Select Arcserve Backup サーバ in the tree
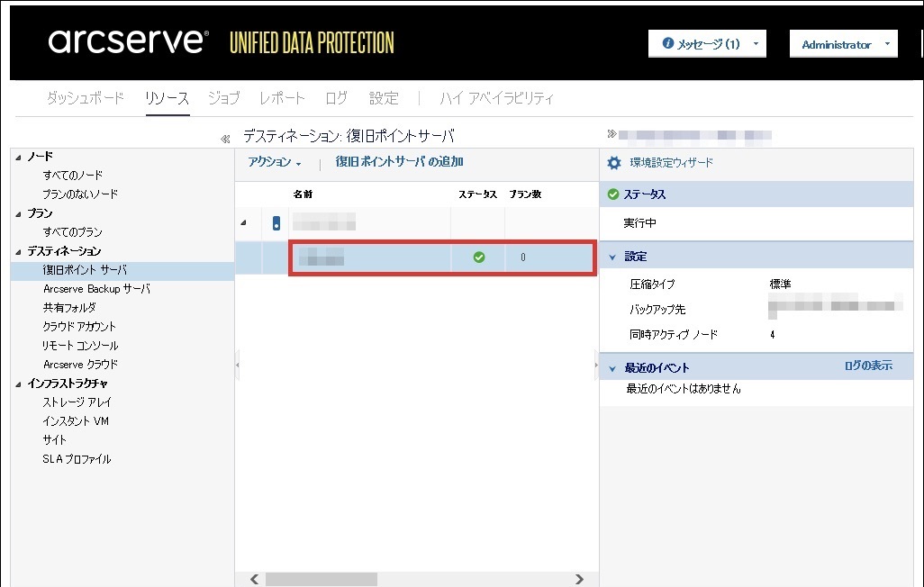The image size is (924, 587). point(96,289)
